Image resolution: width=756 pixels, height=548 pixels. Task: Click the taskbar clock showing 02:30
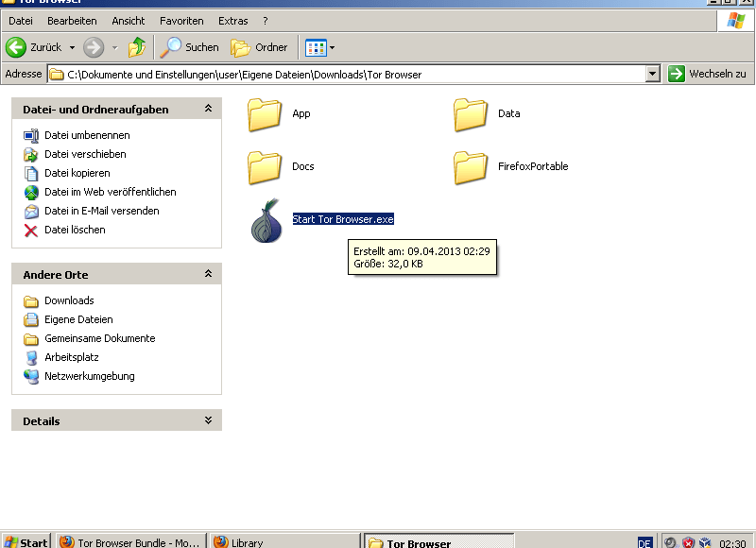coord(732,543)
